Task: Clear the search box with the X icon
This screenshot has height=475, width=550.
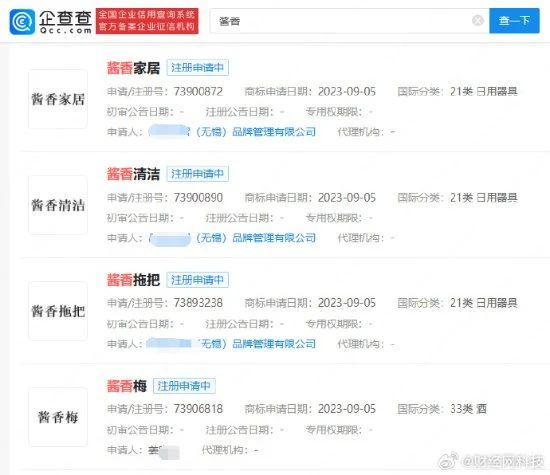Action: (478, 21)
